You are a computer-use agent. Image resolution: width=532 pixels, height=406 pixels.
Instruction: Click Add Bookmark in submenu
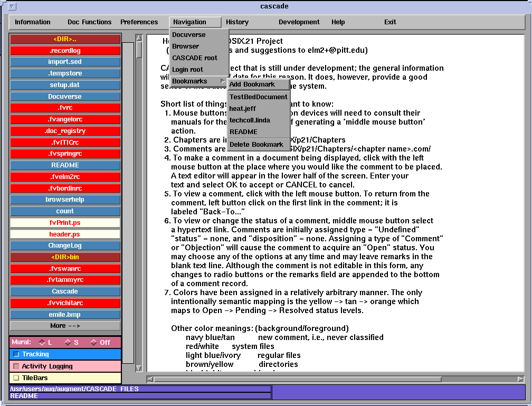coord(259,84)
